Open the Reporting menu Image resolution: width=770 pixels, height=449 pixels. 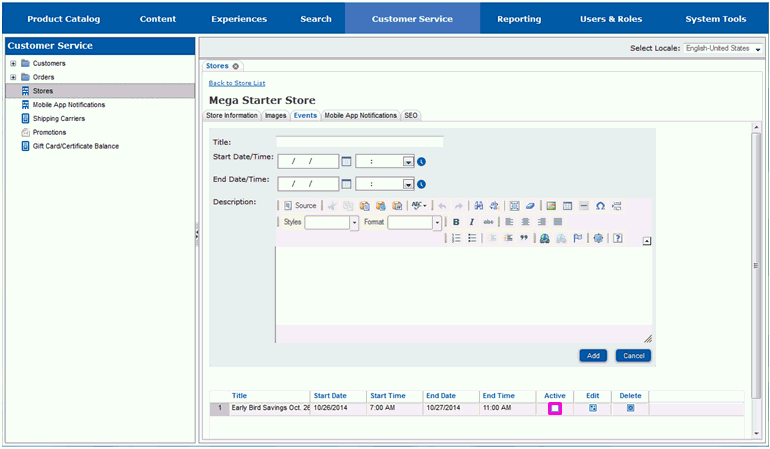[x=519, y=19]
